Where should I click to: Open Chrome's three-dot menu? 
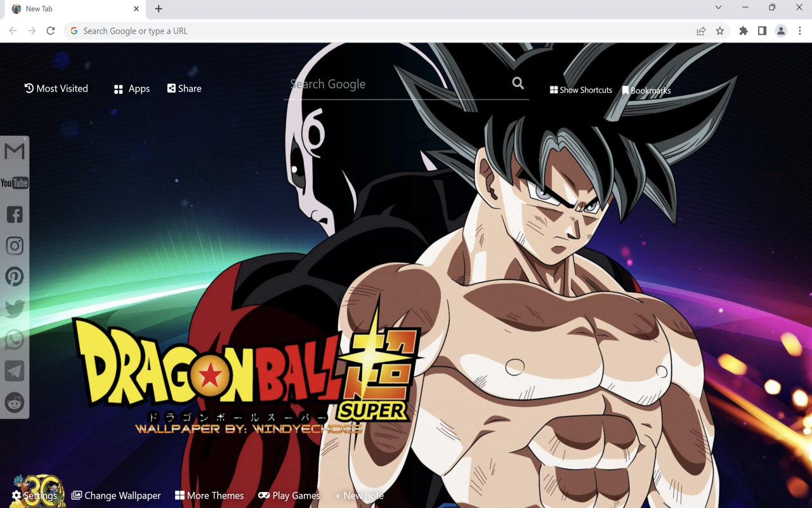point(800,30)
